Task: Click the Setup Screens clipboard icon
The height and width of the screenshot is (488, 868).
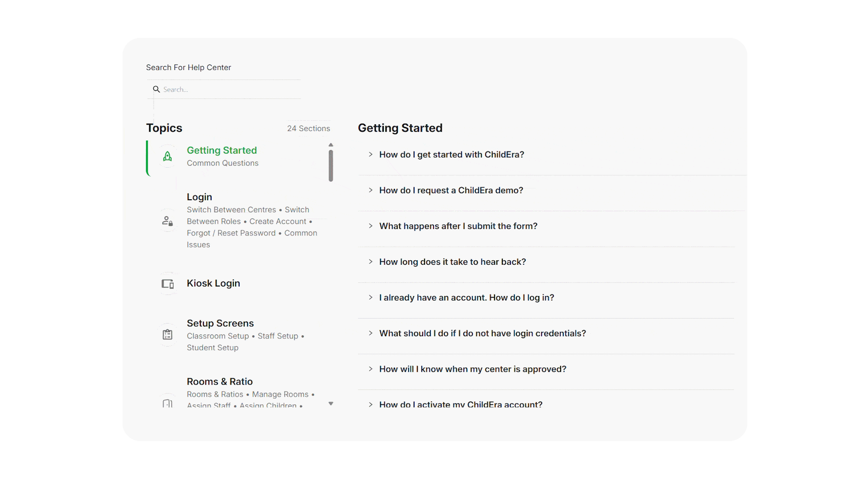Action: 167,334
